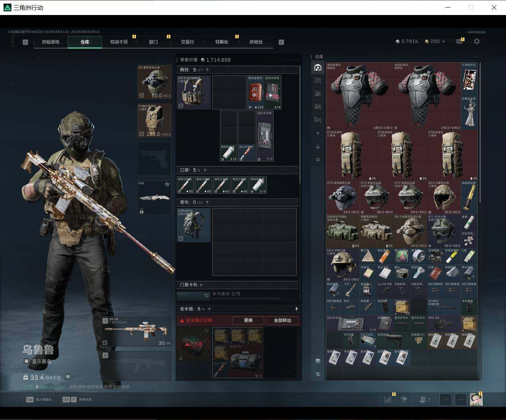Click the player avatar in the bottom-right corner
The image size is (506, 420).
[476, 399]
